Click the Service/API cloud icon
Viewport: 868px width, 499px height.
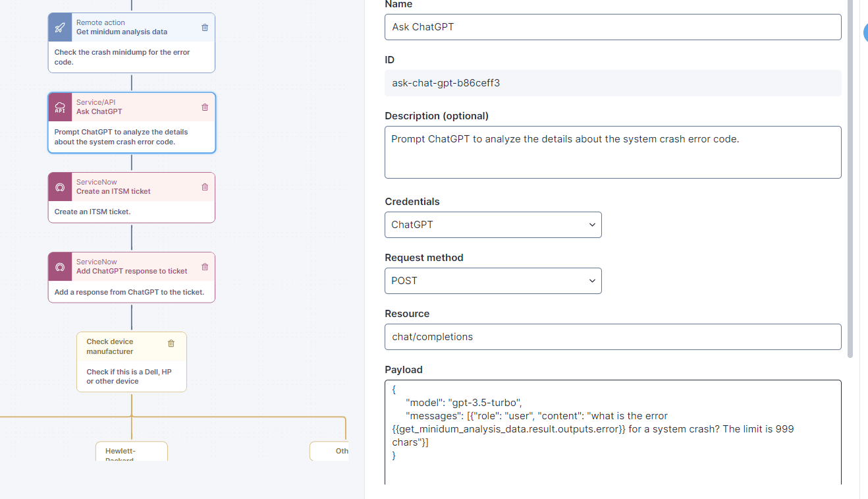[x=60, y=107]
